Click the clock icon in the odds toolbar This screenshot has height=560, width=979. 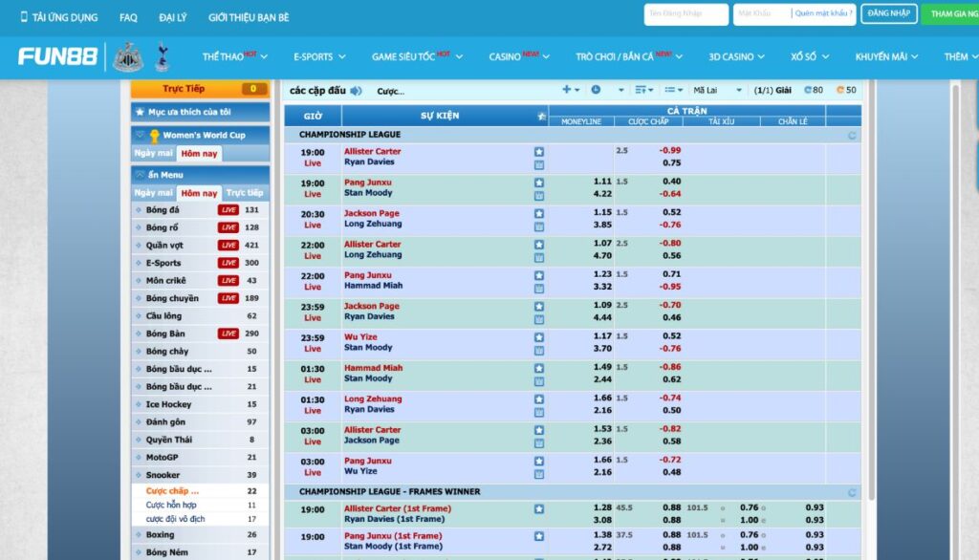point(596,89)
